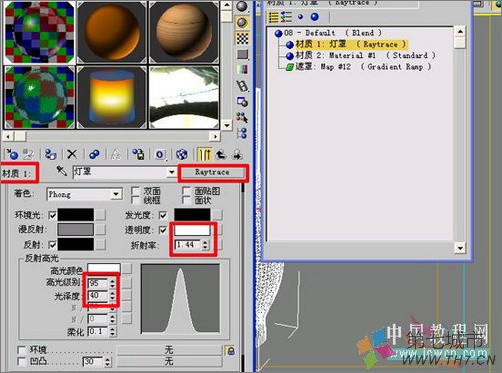
Task: Select the yellow glowing cylinder sample slot
Action: [x=112, y=97]
